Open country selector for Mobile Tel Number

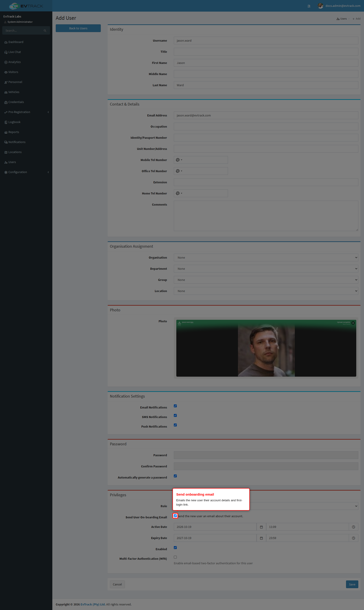pyautogui.click(x=179, y=160)
